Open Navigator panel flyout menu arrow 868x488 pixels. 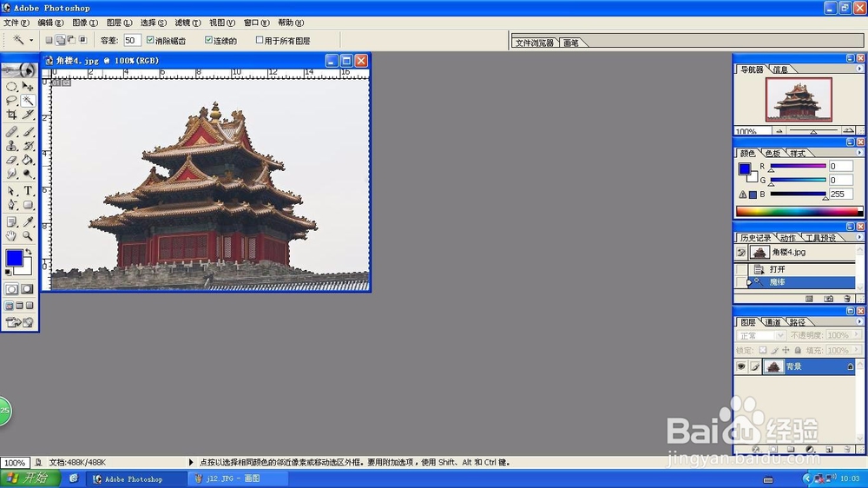859,69
